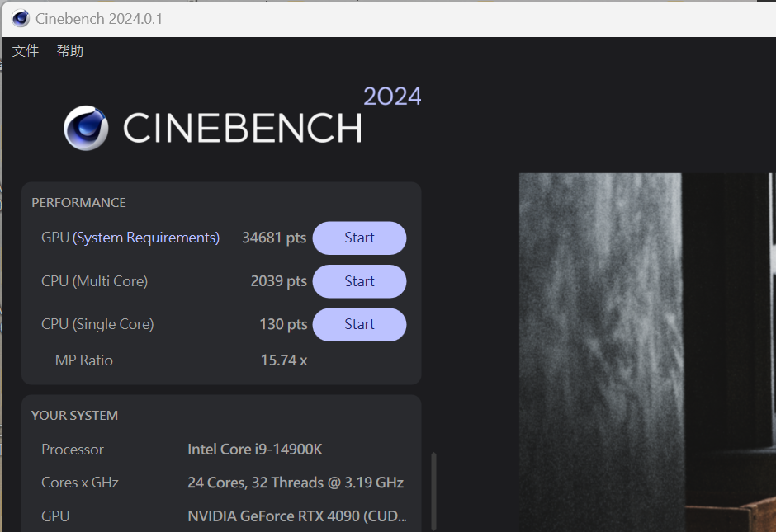
Task: Click the CPU (Single Core) label
Action: coord(97,324)
